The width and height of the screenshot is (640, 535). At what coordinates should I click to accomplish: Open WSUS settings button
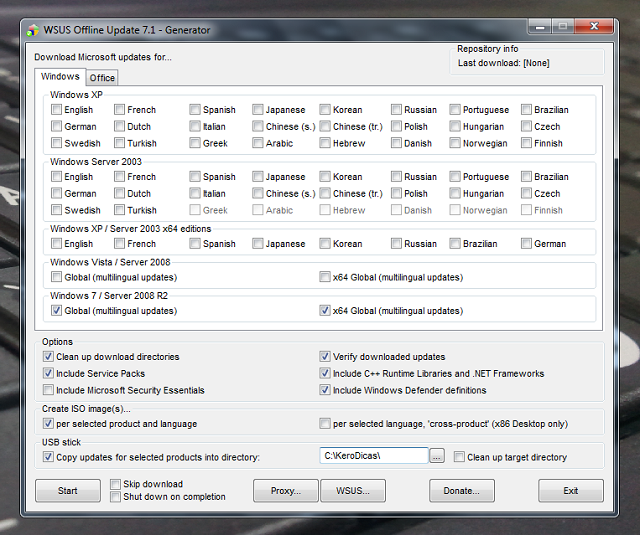pyautogui.click(x=353, y=491)
